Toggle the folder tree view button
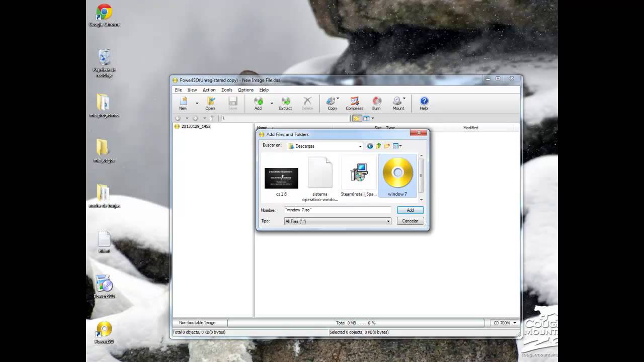Viewport: 644px width, 362px height. [x=357, y=118]
